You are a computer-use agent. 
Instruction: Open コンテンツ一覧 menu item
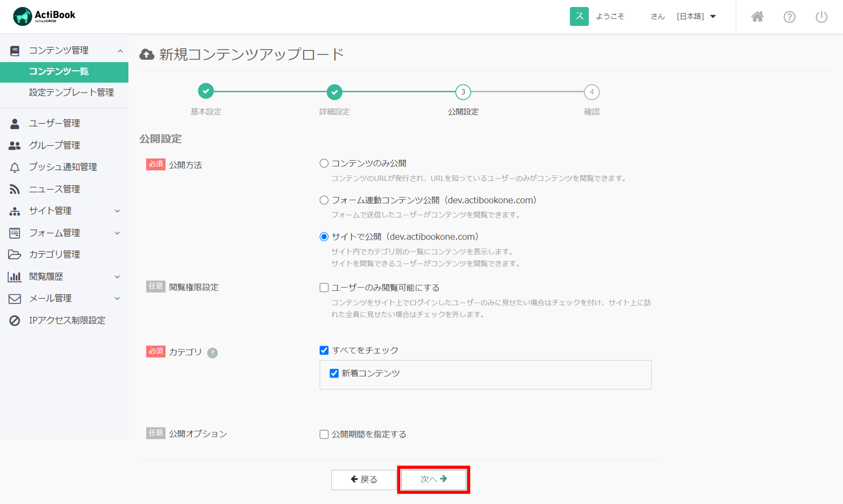point(64,72)
